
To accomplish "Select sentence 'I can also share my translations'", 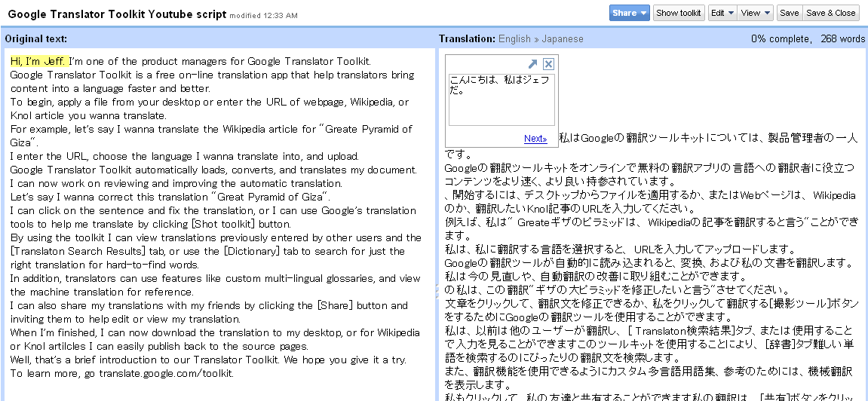I will tap(209, 312).
